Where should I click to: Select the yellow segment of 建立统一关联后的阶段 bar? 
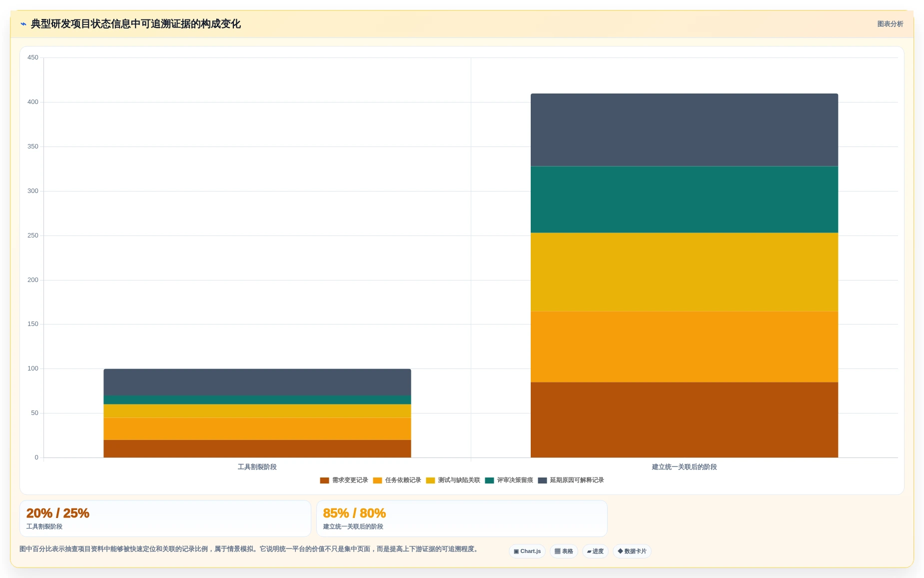pyautogui.click(x=684, y=272)
